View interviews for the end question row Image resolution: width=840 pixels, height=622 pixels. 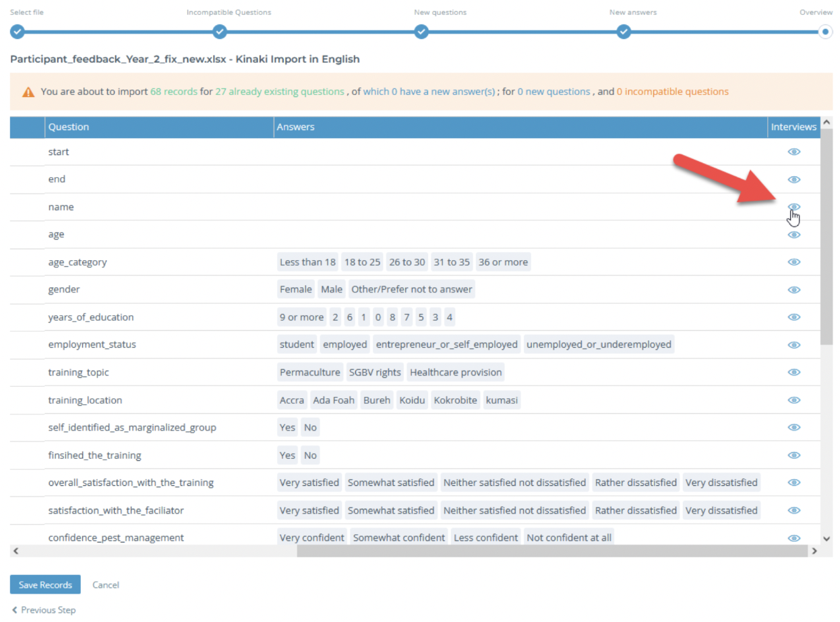point(794,179)
